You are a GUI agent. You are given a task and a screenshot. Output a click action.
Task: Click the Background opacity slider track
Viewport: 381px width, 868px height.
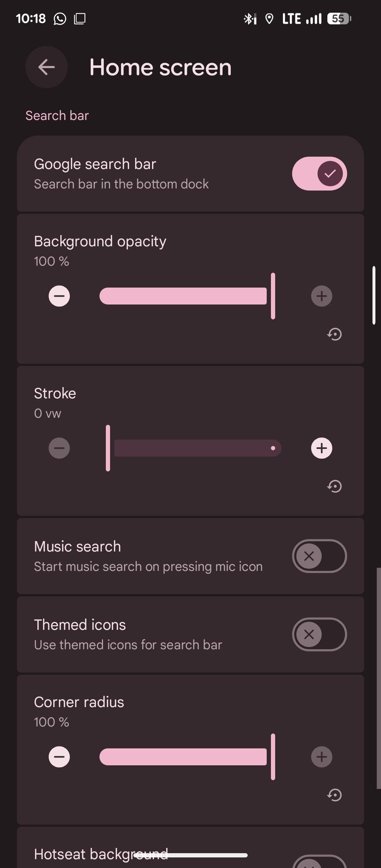pyautogui.click(x=183, y=296)
